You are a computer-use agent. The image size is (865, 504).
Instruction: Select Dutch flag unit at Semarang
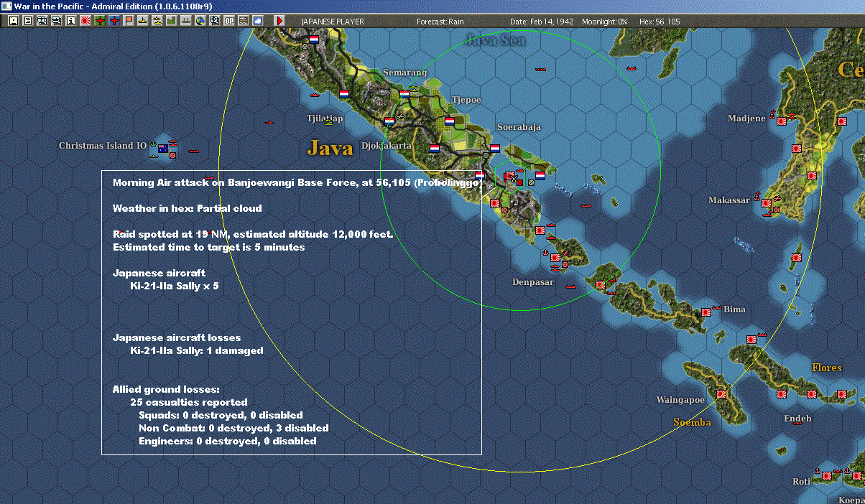coord(405,93)
